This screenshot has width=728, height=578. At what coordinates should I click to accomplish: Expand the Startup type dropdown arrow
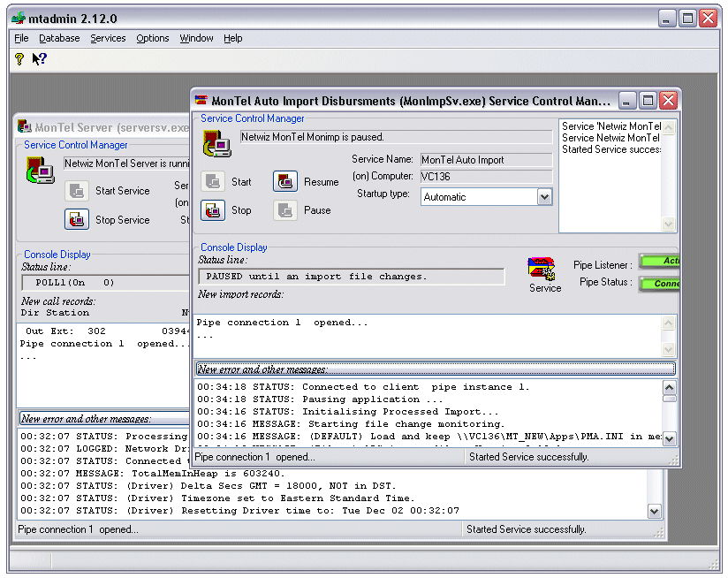point(544,197)
